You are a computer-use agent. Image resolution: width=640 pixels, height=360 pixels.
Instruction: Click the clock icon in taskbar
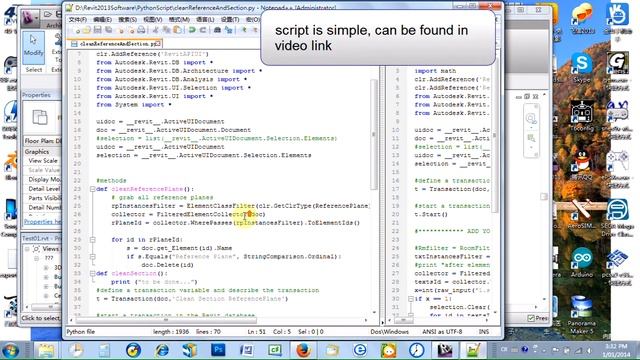coord(416,350)
